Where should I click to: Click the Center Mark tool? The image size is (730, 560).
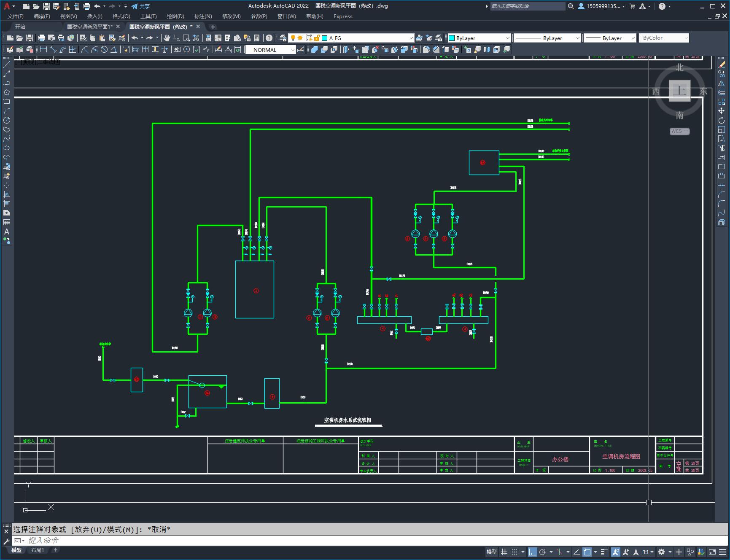click(x=187, y=49)
